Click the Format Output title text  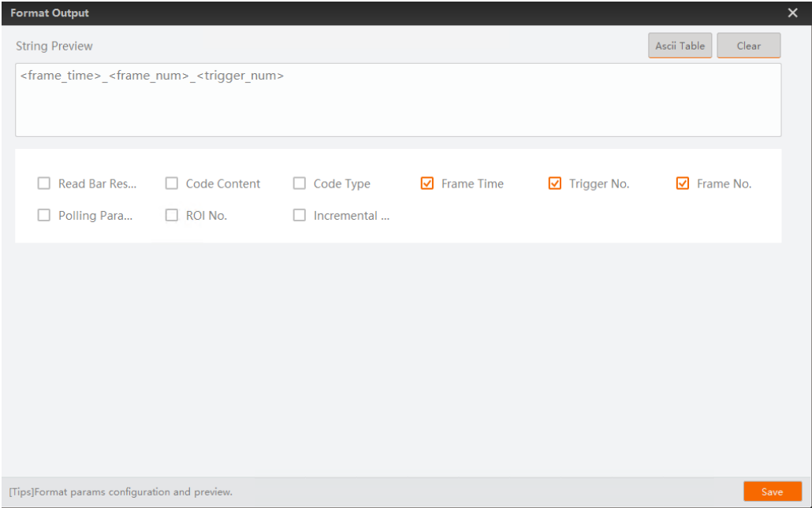(x=50, y=13)
